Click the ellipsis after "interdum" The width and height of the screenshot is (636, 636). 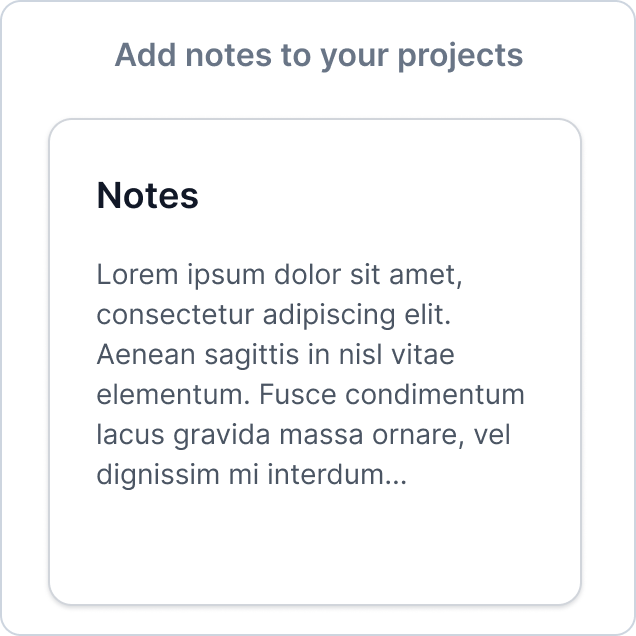point(396,482)
